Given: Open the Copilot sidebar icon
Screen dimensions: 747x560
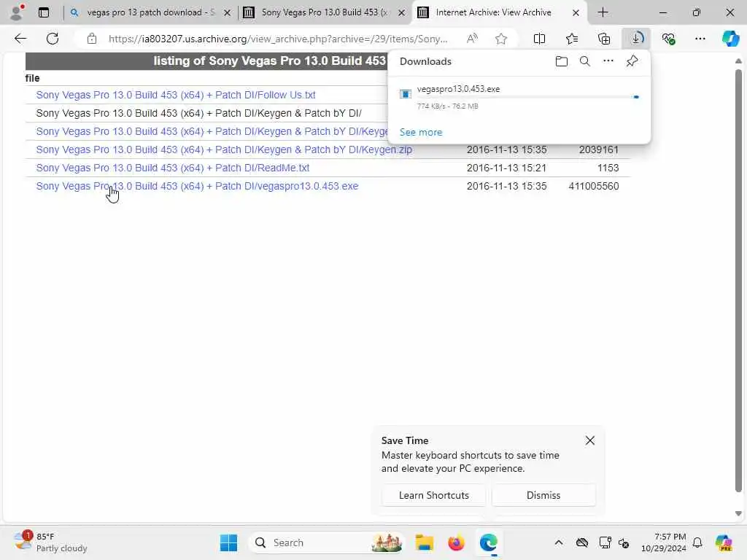Looking at the screenshot, I should pos(730,39).
